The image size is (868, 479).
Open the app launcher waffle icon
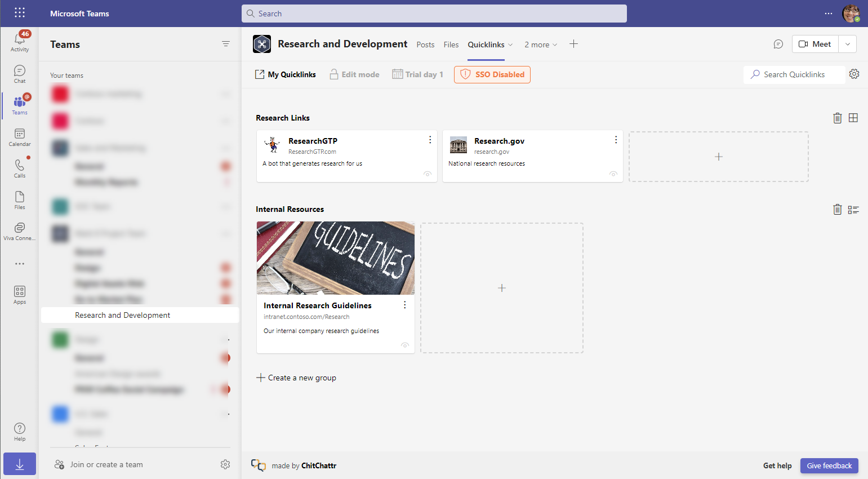20,12
